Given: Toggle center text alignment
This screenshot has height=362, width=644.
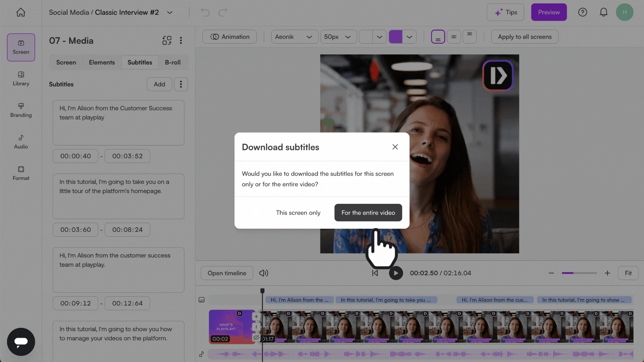Looking at the screenshot, I should click(x=454, y=37).
